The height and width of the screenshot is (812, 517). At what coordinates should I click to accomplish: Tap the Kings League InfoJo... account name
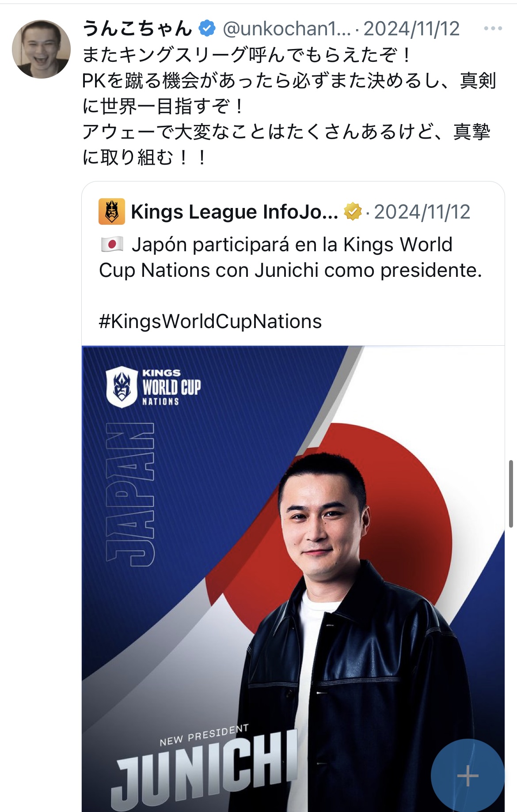click(235, 212)
